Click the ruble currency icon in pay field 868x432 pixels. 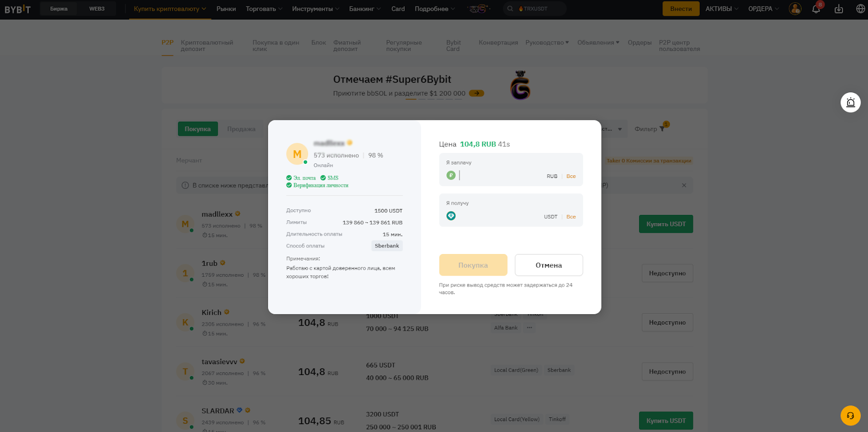click(x=451, y=175)
